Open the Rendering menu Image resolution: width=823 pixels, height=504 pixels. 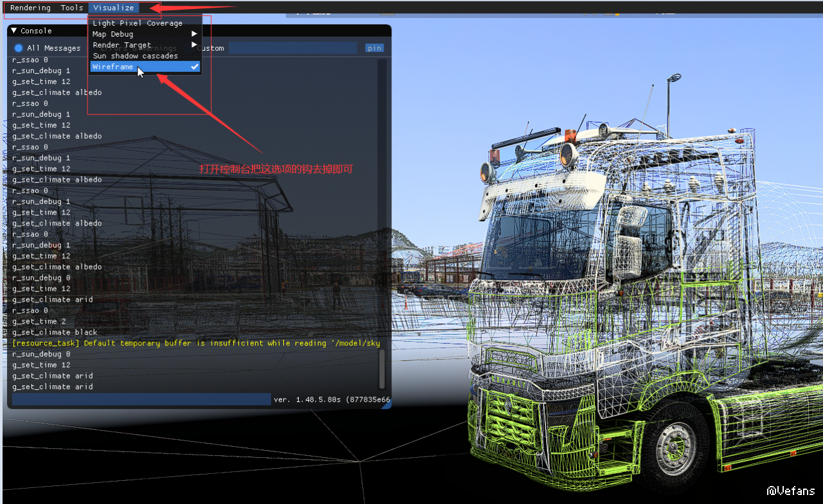pyautogui.click(x=30, y=8)
